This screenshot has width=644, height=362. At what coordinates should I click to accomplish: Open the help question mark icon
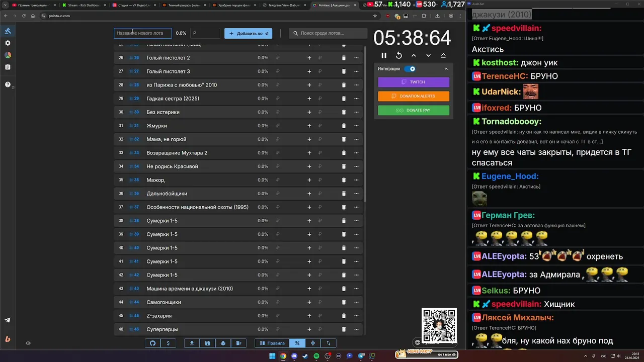[8, 84]
